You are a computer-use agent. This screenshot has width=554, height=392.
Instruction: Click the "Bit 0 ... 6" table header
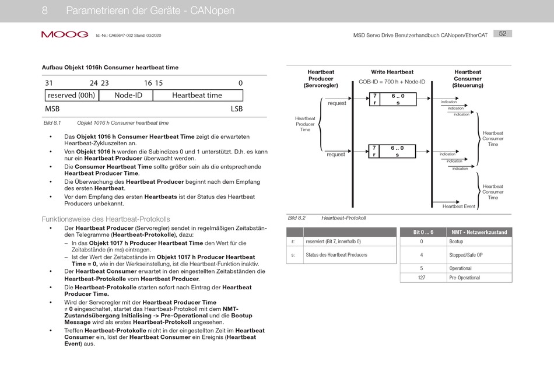(423, 232)
